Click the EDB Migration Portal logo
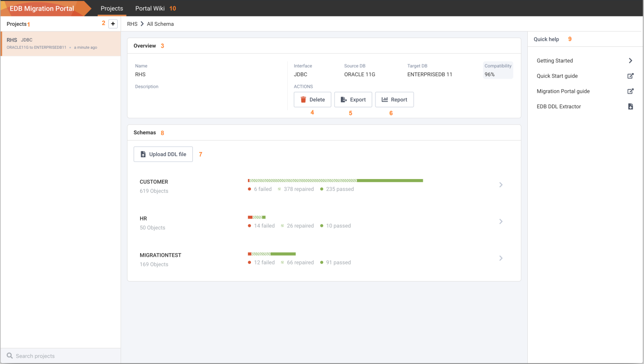Viewport: 644px width, 364px height. (x=42, y=8)
